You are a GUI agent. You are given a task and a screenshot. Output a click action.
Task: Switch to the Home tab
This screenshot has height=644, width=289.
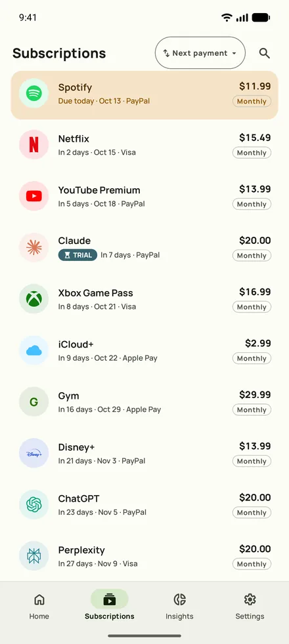pyautogui.click(x=39, y=605)
